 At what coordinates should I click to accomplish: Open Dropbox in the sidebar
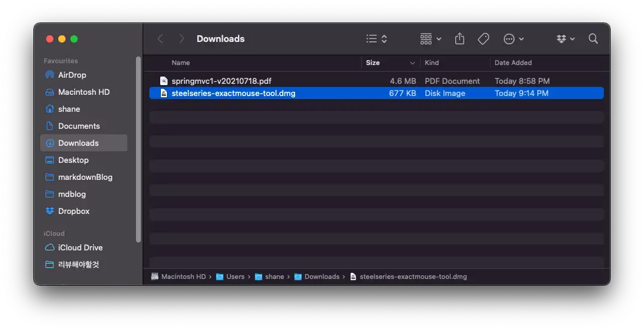[84, 211]
